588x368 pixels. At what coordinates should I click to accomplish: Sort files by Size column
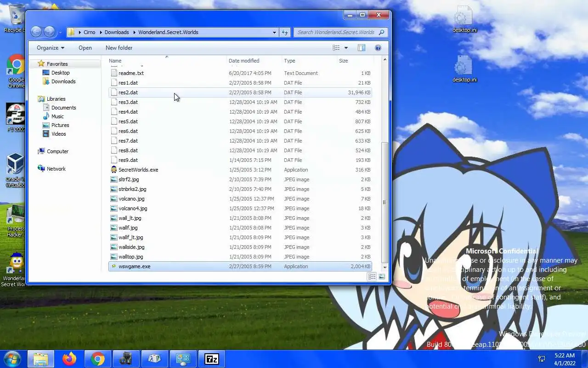click(355, 61)
